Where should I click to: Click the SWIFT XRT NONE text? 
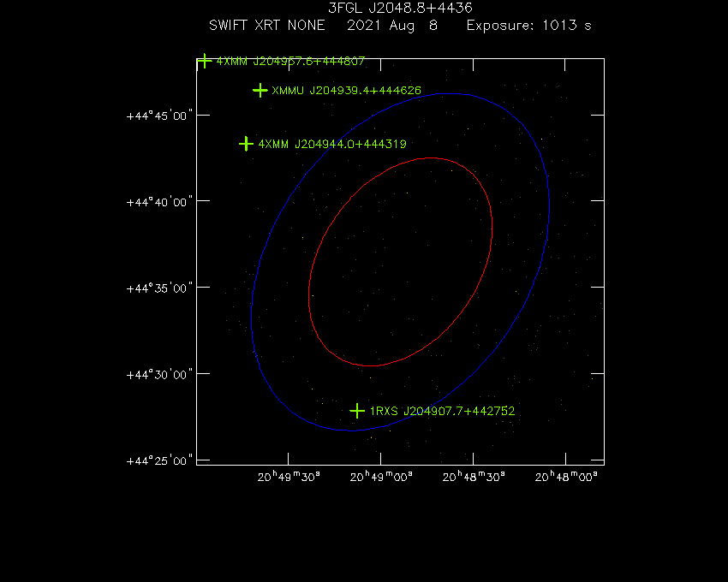click(267, 25)
